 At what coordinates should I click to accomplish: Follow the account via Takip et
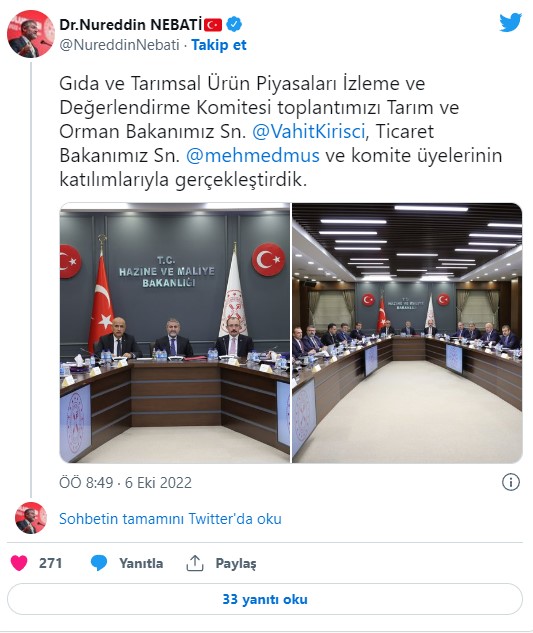[x=218, y=45]
